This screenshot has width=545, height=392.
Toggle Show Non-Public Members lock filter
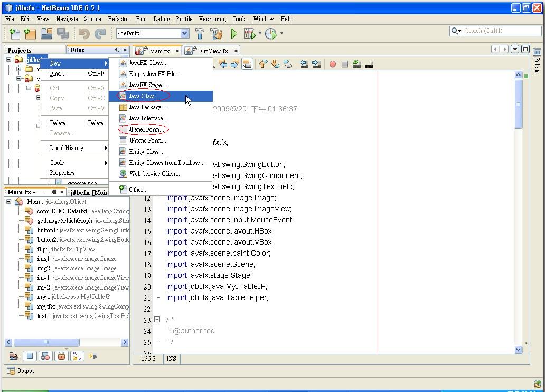click(x=61, y=356)
